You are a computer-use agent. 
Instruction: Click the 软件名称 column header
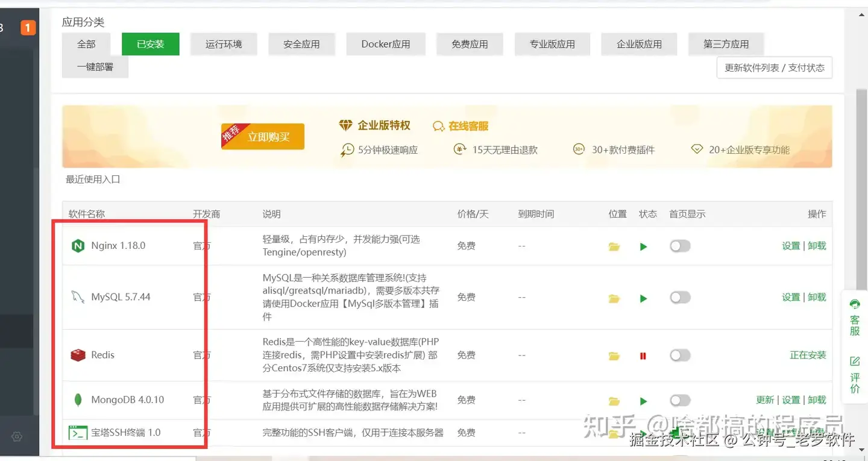point(87,214)
